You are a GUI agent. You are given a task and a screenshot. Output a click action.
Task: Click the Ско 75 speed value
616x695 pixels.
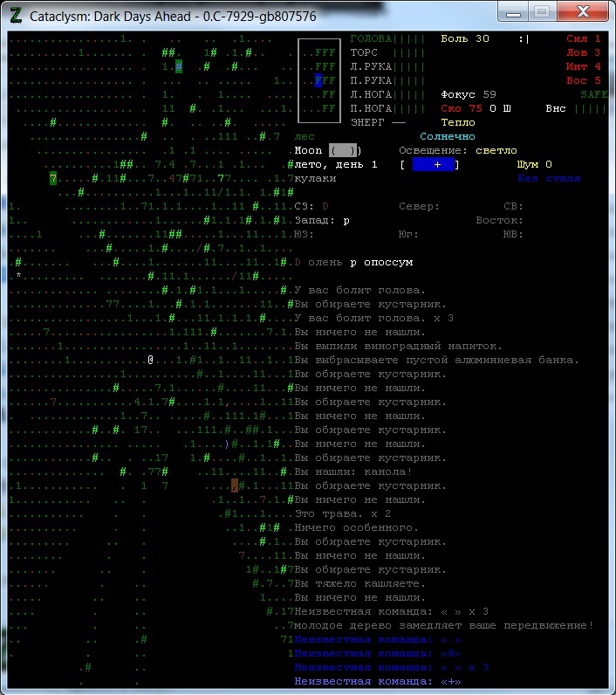click(462, 108)
